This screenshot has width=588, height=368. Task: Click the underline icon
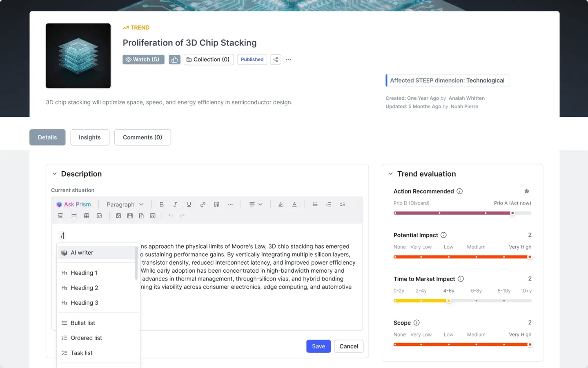[x=189, y=204]
